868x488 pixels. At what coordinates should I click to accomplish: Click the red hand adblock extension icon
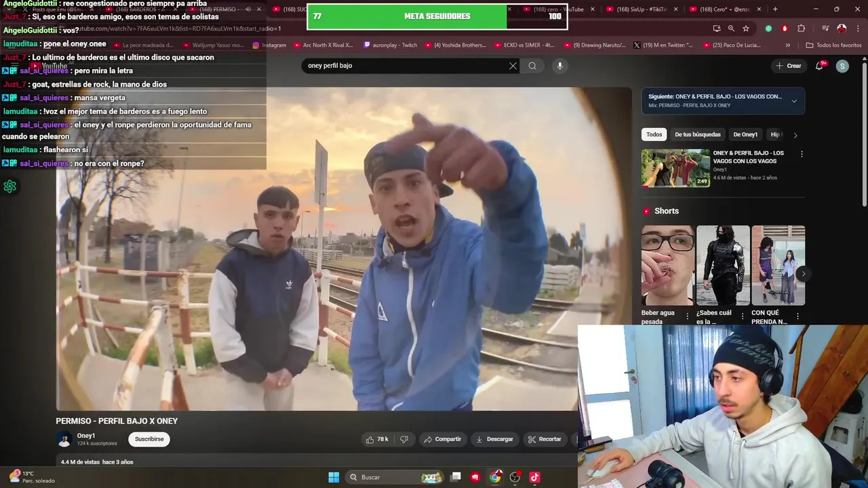pyautogui.click(x=785, y=28)
